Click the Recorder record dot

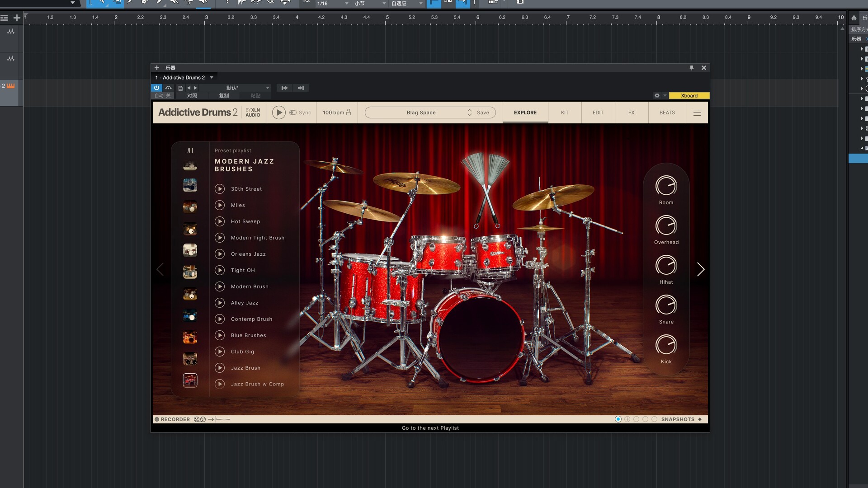click(157, 419)
